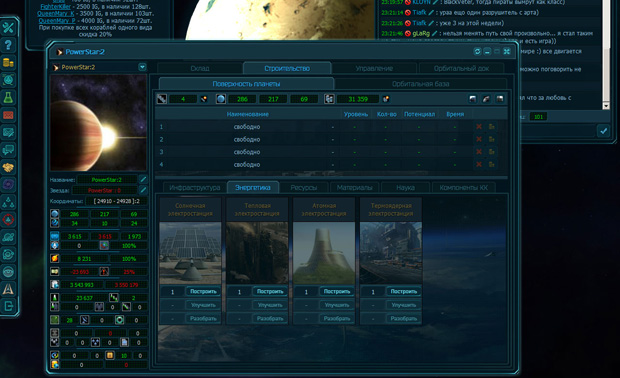Open the handshake diplomacy icon

click(x=8, y=167)
